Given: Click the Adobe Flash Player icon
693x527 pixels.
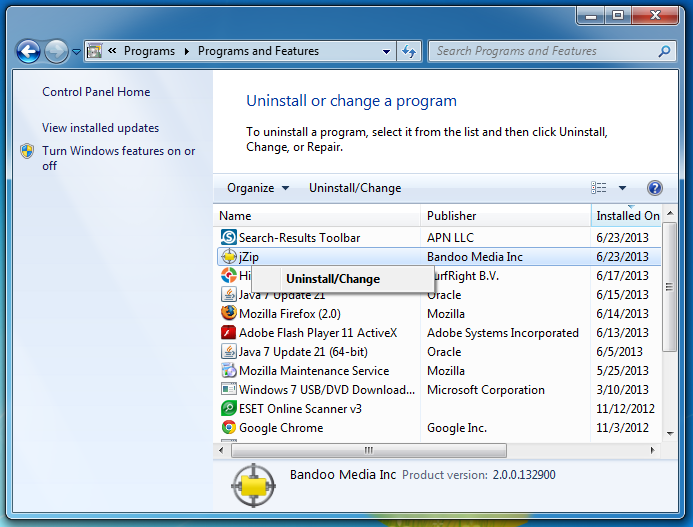Looking at the screenshot, I should [228, 332].
